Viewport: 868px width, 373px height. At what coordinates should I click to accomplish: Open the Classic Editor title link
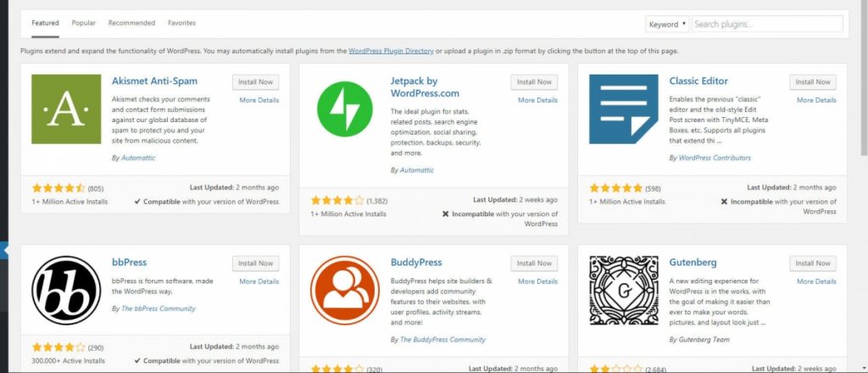pos(698,81)
